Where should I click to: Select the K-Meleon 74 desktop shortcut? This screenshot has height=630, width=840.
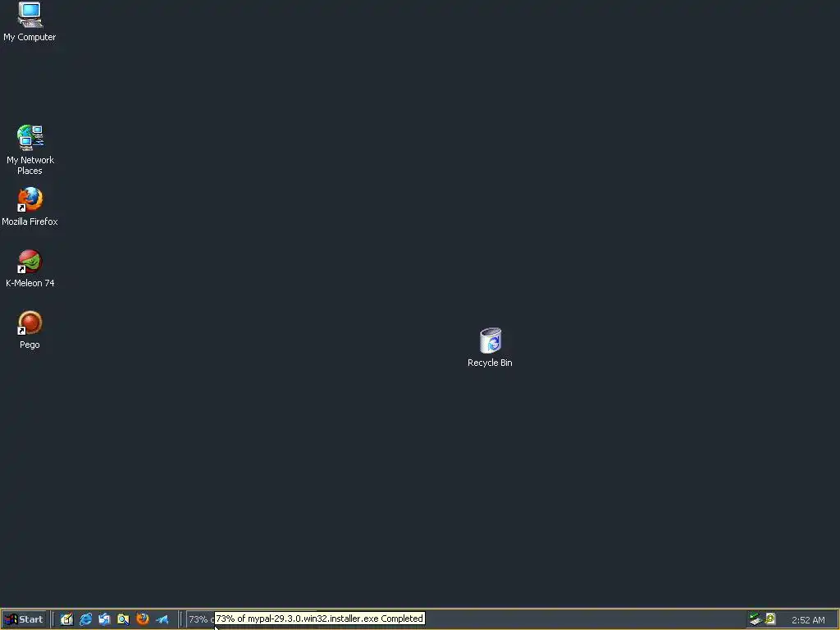tap(30, 268)
